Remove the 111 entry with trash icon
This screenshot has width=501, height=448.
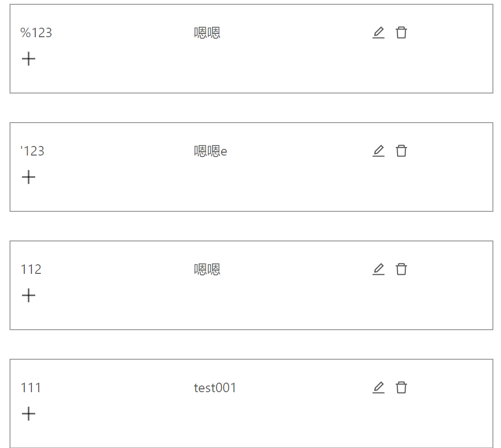coord(401,387)
